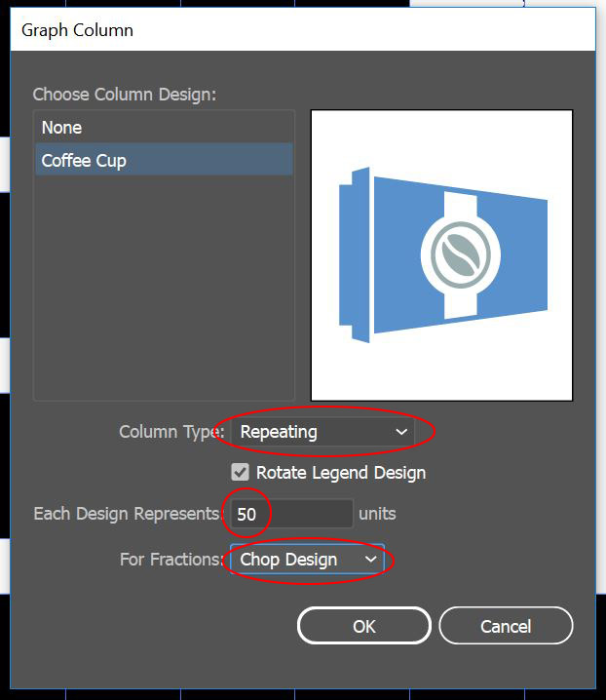Click the Rotate Legend Design label text
The height and width of the screenshot is (700, 606).
point(341,473)
